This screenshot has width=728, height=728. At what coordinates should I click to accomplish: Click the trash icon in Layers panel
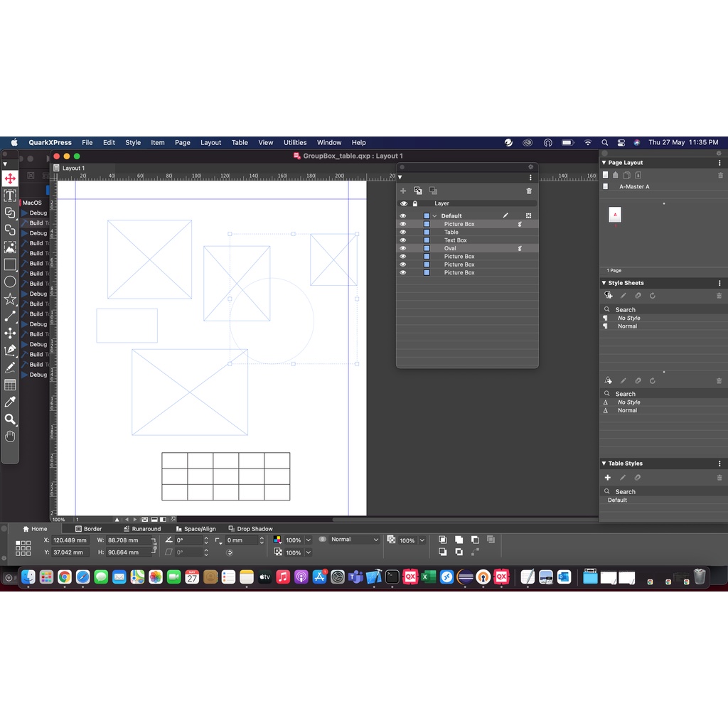click(528, 191)
